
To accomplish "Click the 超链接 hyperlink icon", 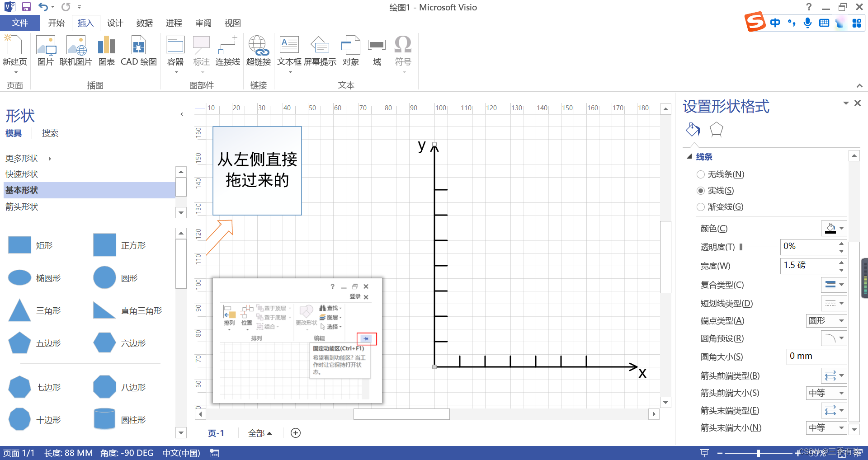I will (x=258, y=51).
